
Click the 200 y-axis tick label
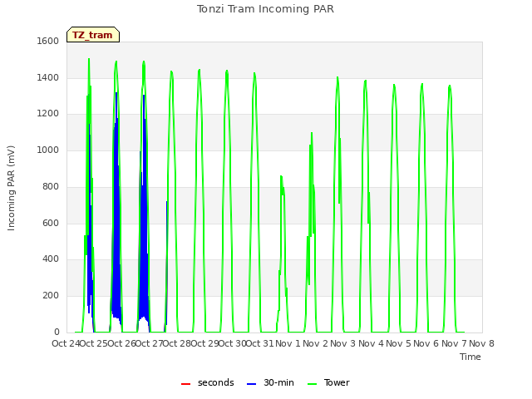(51, 296)
